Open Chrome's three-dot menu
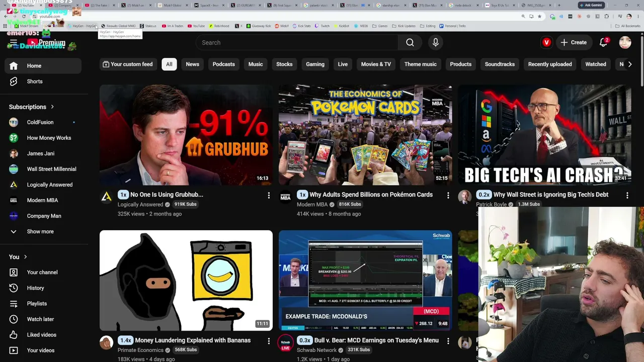Screen dimensions: 644x362 coord(637,17)
